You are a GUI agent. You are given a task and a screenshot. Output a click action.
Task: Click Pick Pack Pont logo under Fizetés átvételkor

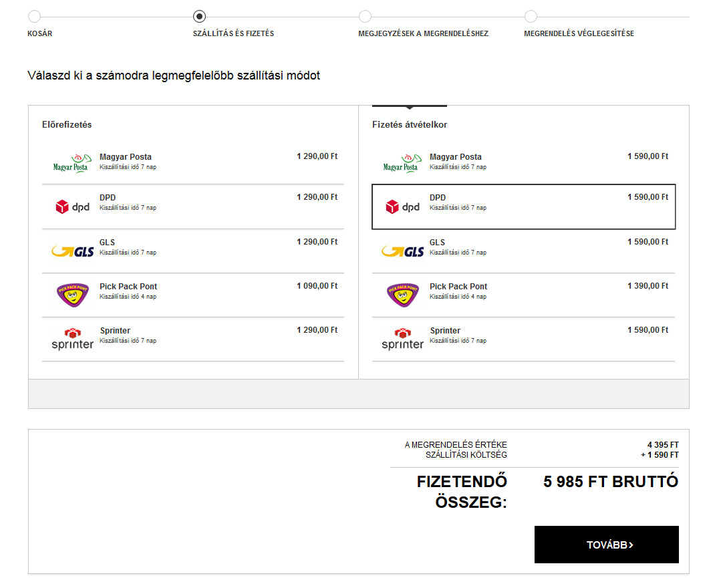coord(402,295)
